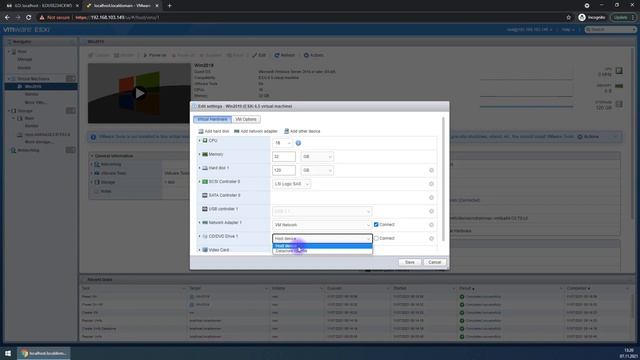Select Host device in CD/DVD dropdown list
Image resolution: width=640 pixels, height=360 pixels.
(322, 246)
